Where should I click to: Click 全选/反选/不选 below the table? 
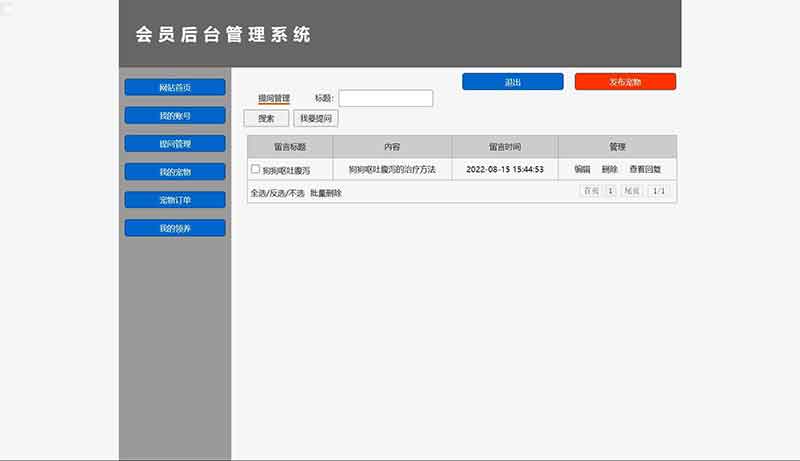point(277,193)
